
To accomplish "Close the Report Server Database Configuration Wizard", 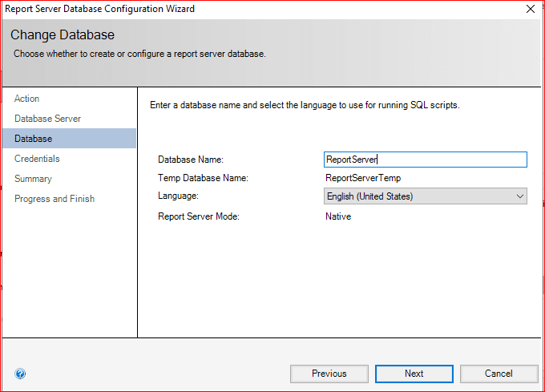I will pos(530,9).
